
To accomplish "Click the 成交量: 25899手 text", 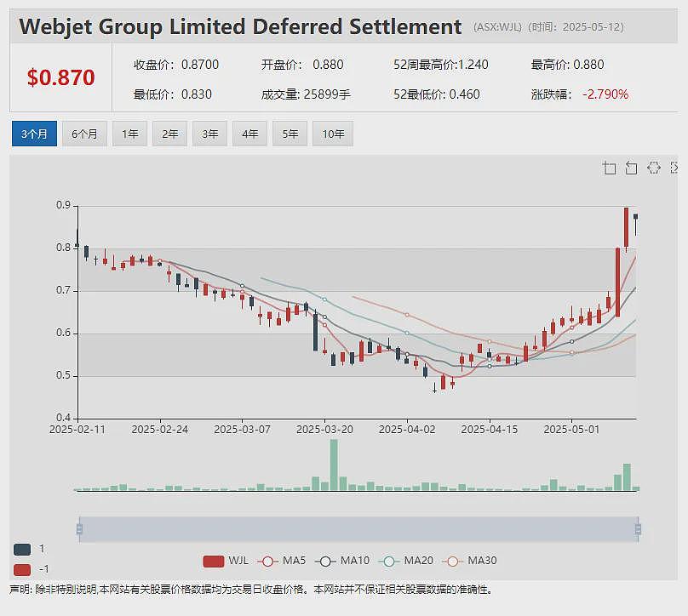I will (x=306, y=94).
